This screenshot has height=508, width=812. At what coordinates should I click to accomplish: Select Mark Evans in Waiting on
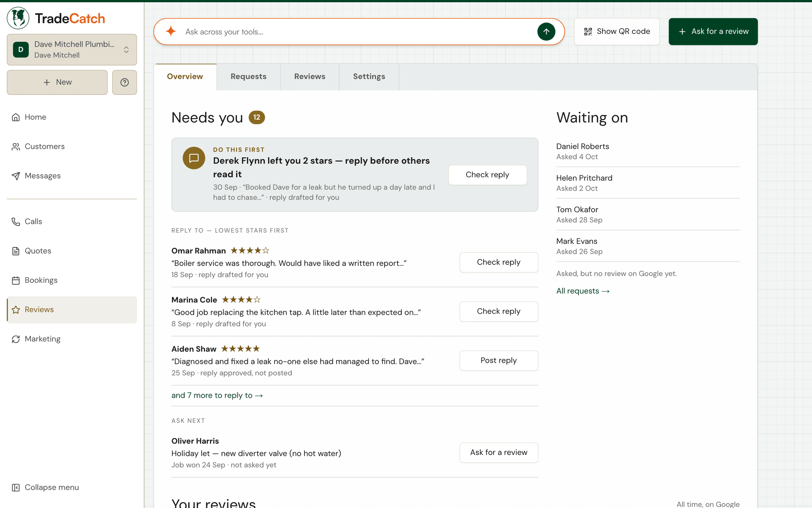[x=648, y=246]
